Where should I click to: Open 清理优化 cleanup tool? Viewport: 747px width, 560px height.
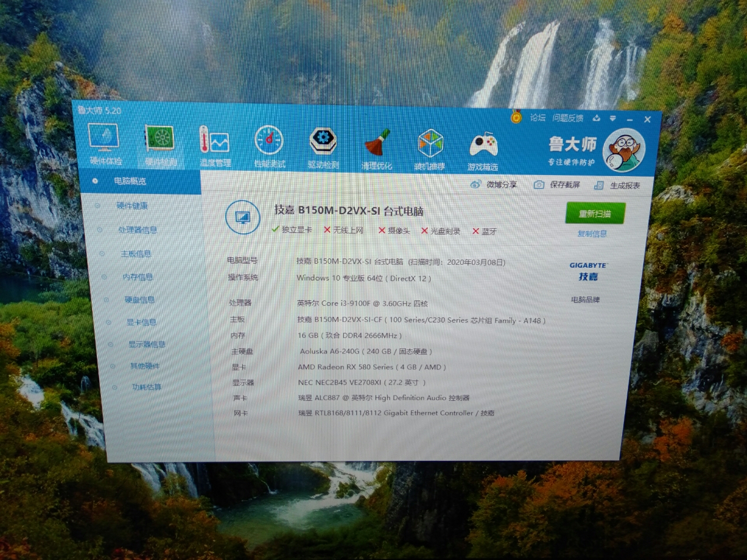376,150
